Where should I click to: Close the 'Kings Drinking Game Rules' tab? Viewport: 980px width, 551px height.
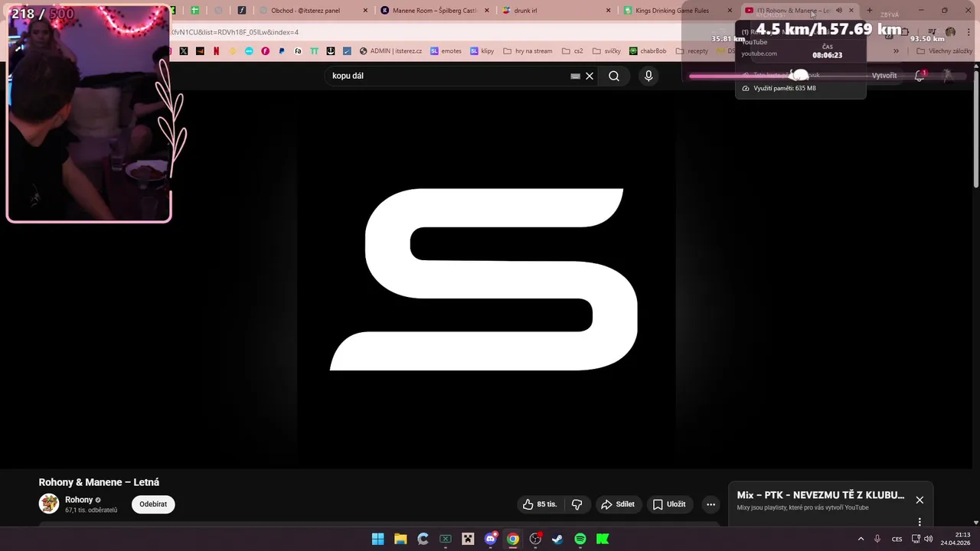pyautogui.click(x=730, y=11)
